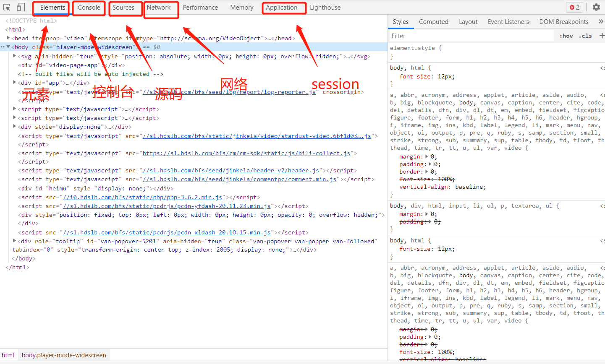
Task: Toggle the :hov element state panel
Action: 566,36
